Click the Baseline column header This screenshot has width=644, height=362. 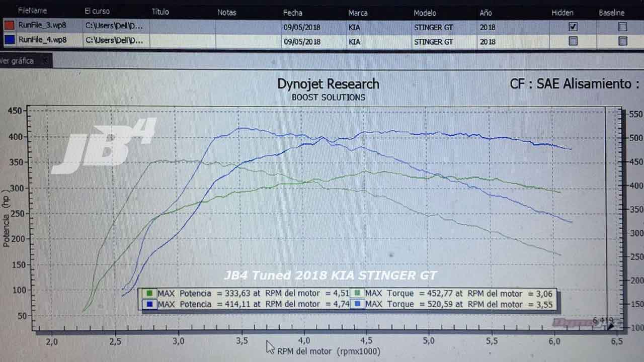[x=611, y=13]
